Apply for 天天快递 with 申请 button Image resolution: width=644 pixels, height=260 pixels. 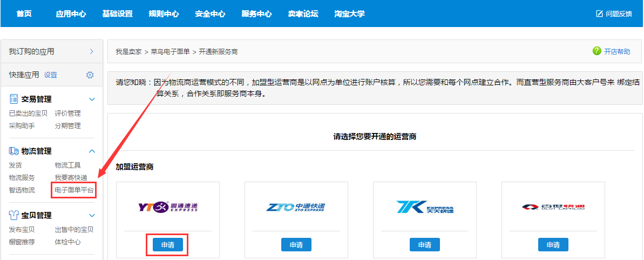tap(425, 244)
